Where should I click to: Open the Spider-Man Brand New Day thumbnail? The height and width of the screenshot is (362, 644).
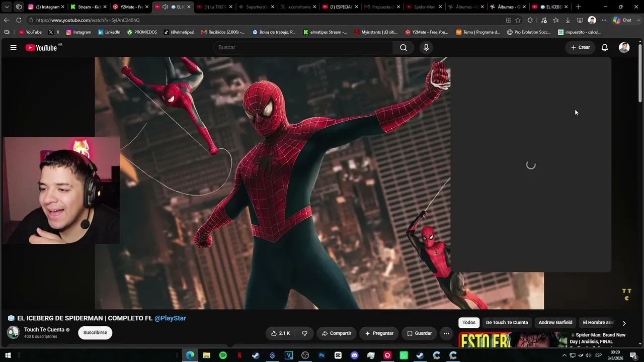[x=513, y=340]
